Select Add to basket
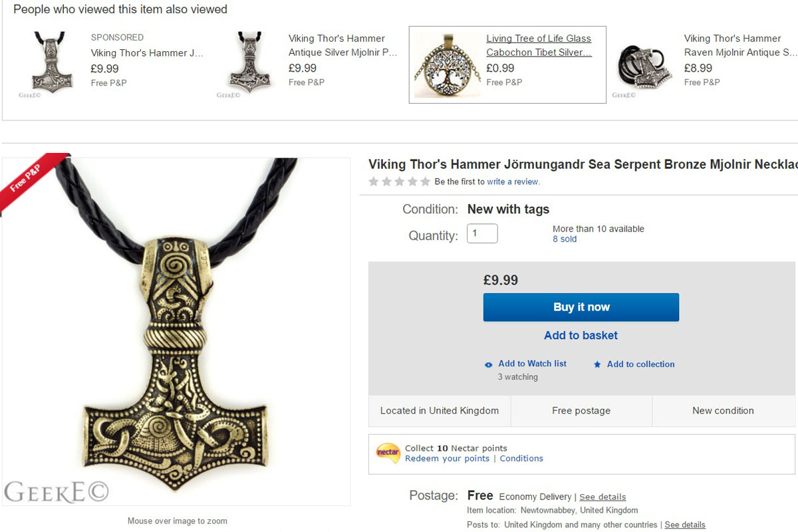The width and height of the screenshot is (798, 532). pyautogui.click(x=580, y=335)
